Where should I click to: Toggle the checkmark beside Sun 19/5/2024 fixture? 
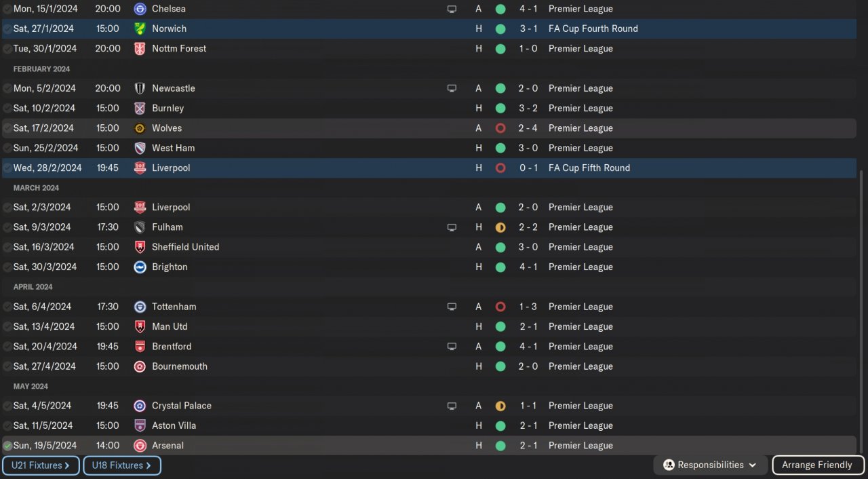click(x=7, y=446)
